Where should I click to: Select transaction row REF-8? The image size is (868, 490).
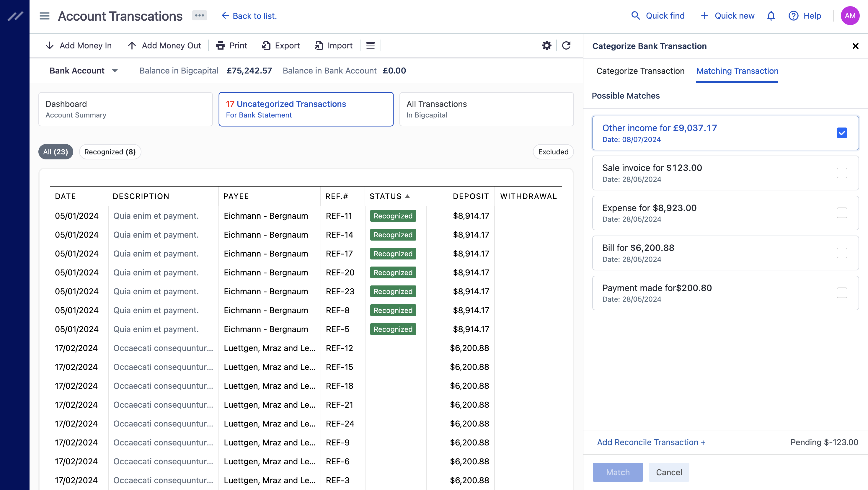point(306,310)
